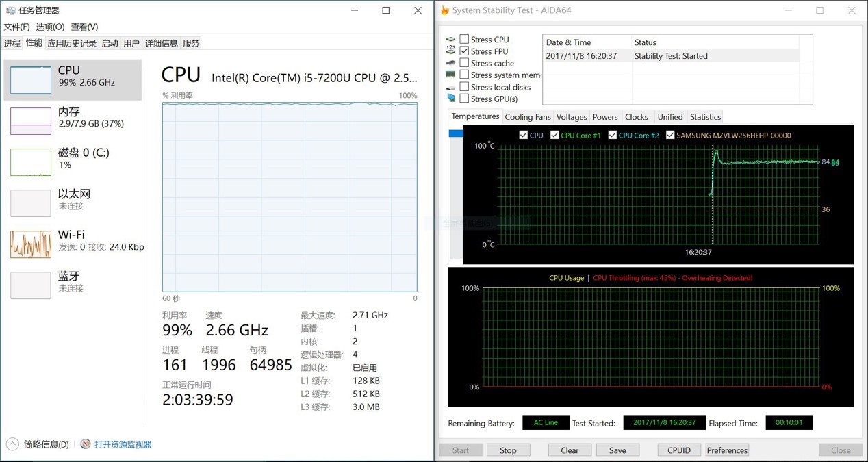The height and width of the screenshot is (462, 868).
Task: Toggle the CPU Core #2 graph checkbox
Action: point(613,135)
